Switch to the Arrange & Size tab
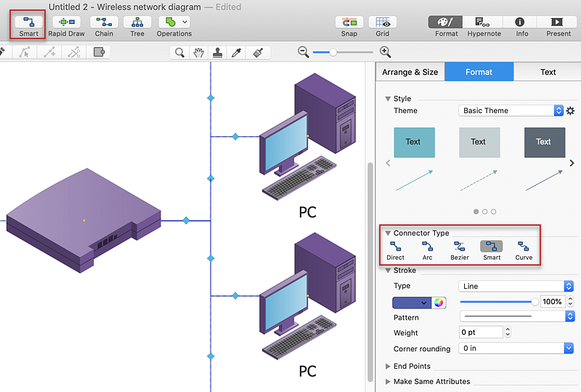Viewport: 581px width, 392px height. pyautogui.click(x=410, y=72)
